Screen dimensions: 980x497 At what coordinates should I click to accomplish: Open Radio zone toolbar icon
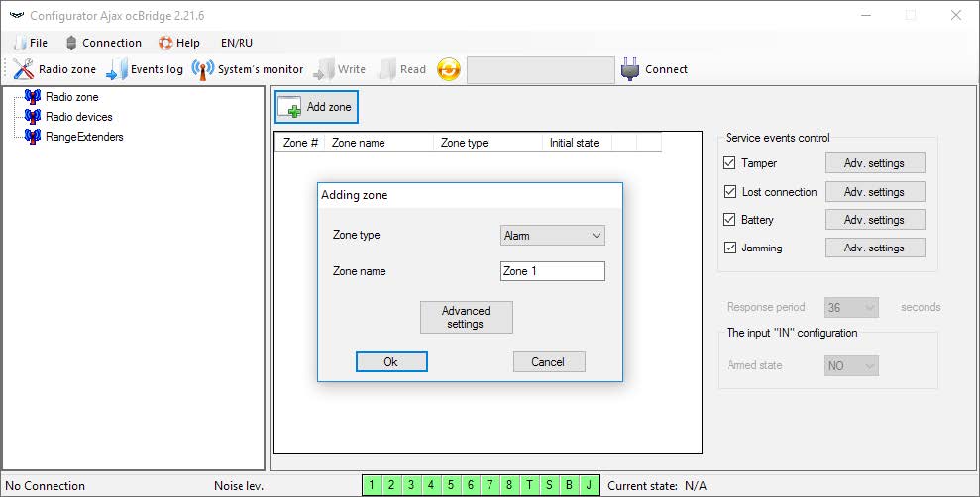pos(24,69)
